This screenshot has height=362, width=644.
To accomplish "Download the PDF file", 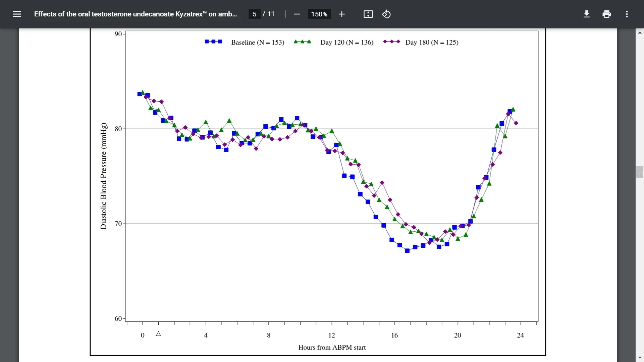I will 587,14.
